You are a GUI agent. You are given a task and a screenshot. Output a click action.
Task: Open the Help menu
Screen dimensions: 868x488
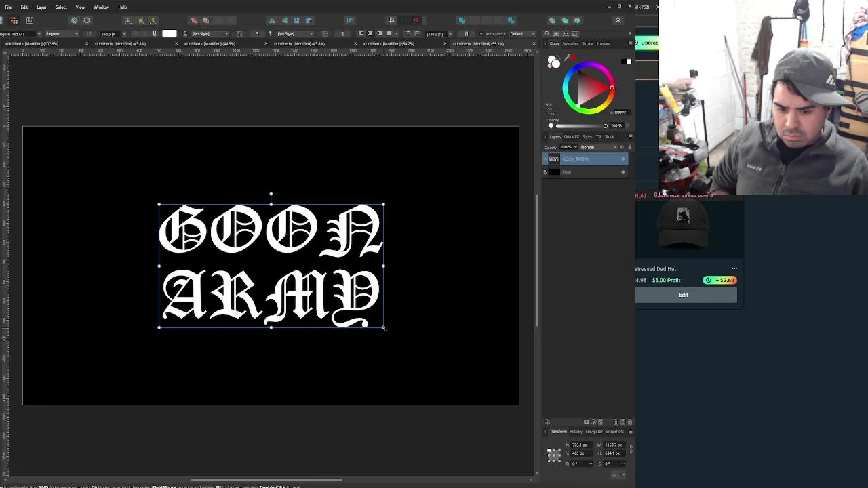click(123, 7)
